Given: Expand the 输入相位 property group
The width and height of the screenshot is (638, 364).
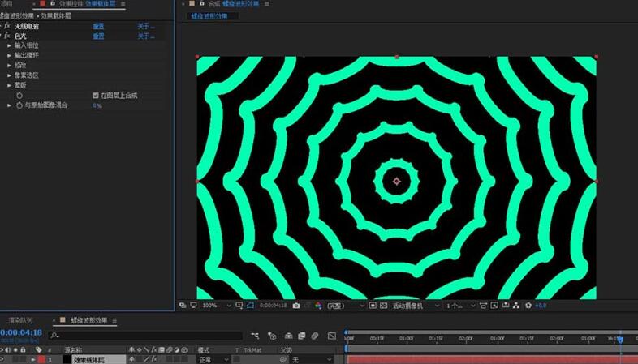Looking at the screenshot, I should (x=10, y=45).
